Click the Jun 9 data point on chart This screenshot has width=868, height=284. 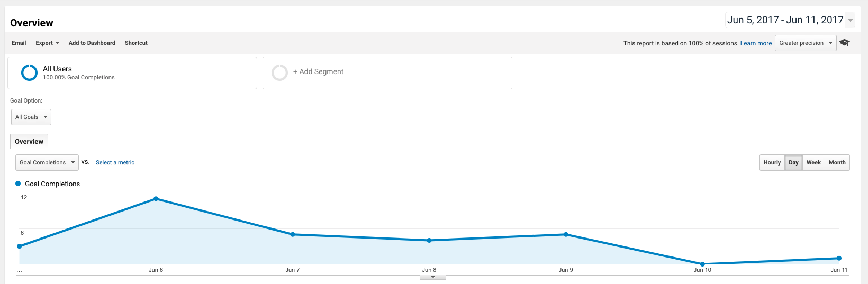point(566,234)
